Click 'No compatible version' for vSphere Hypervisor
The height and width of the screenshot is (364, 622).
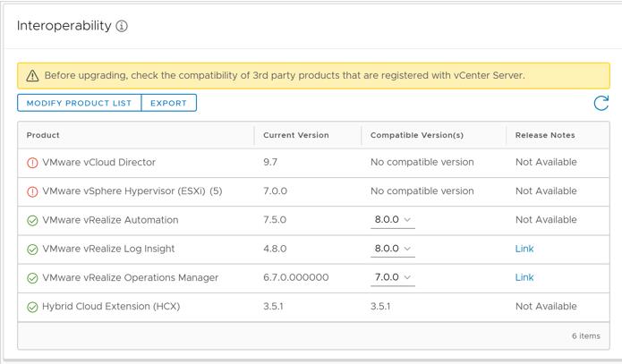(422, 191)
